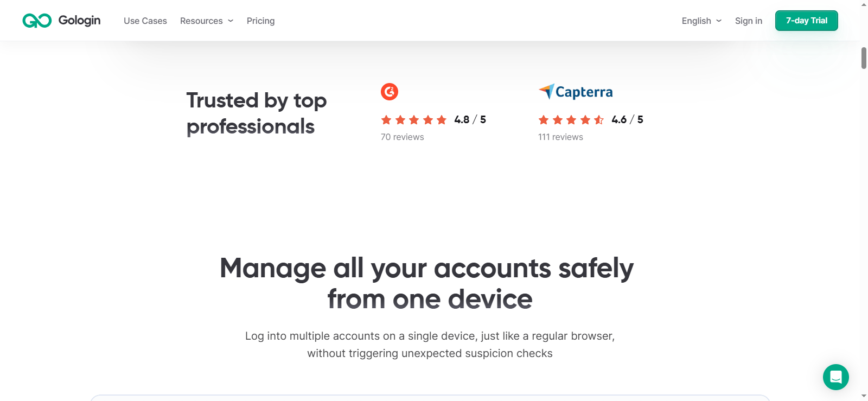Click the Sign in link
This screenshot has width=868, height=401.
click(749, 21)
